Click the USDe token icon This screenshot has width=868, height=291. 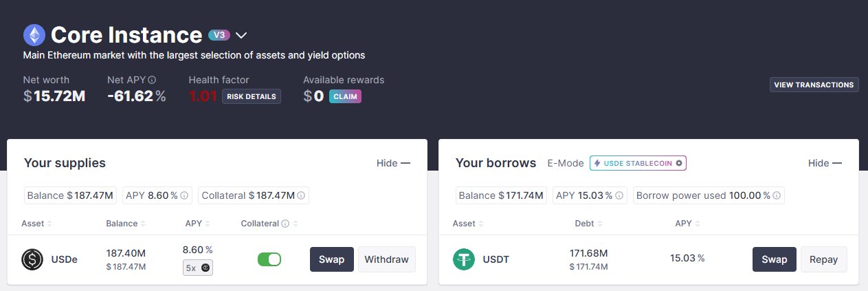click(x=32, y=259)
